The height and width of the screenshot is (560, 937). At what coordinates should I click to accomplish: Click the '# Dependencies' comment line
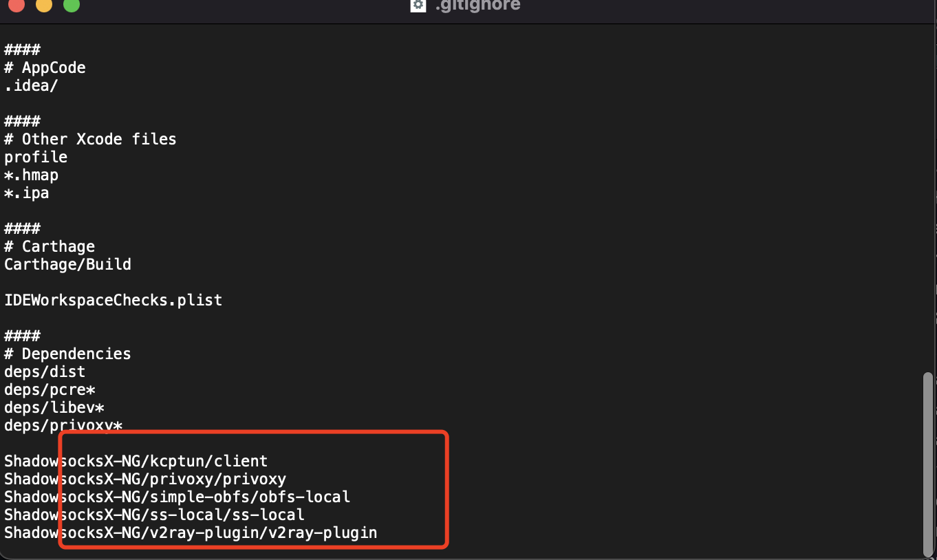(67, 353)
